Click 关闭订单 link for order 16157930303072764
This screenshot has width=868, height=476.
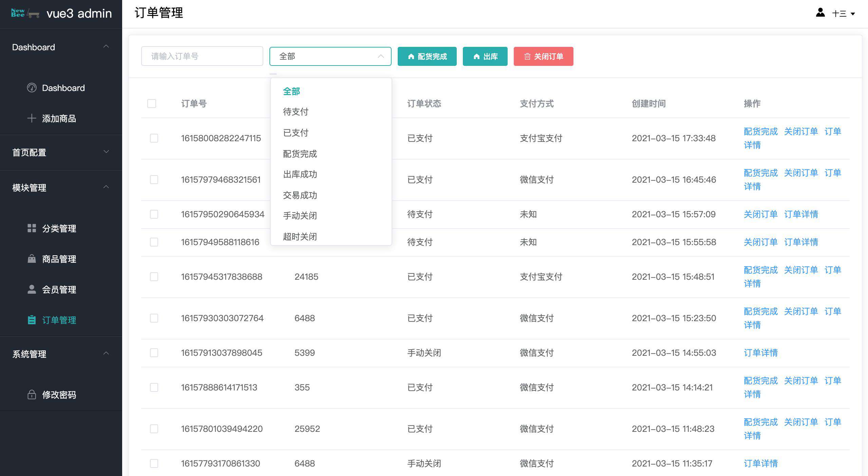click(x=801, y=311)
